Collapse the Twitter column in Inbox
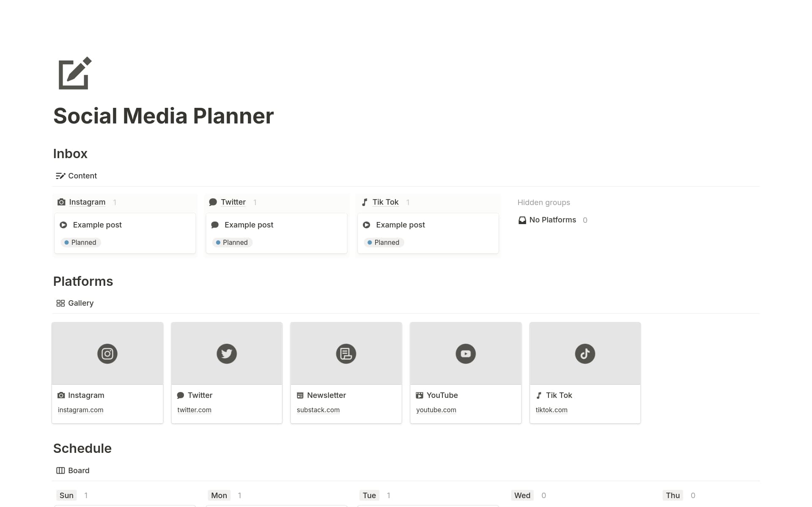Image resolution: width=812 pixels, height=507 pixels. click(x=233, y=202)
